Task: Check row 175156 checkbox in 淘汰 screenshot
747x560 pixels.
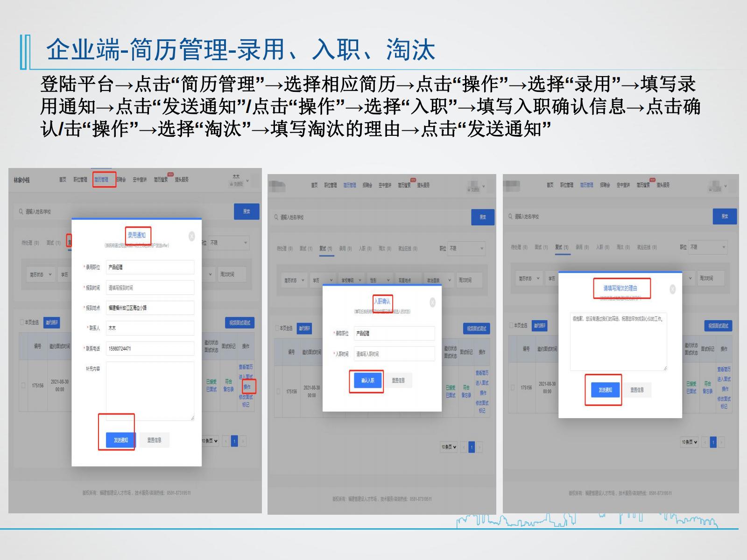Action: (513, 388)
